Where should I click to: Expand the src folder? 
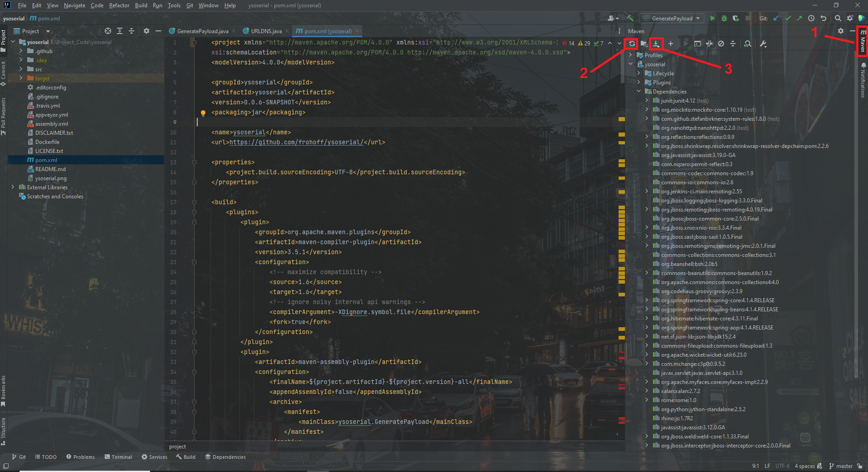tap(21, 69)
